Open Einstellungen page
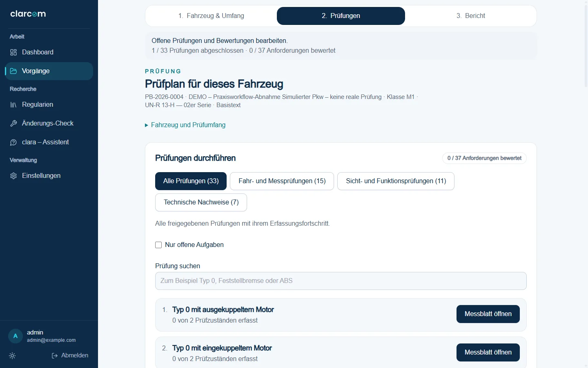This screenshot has width=588, height=368. (x=49, y=176)
